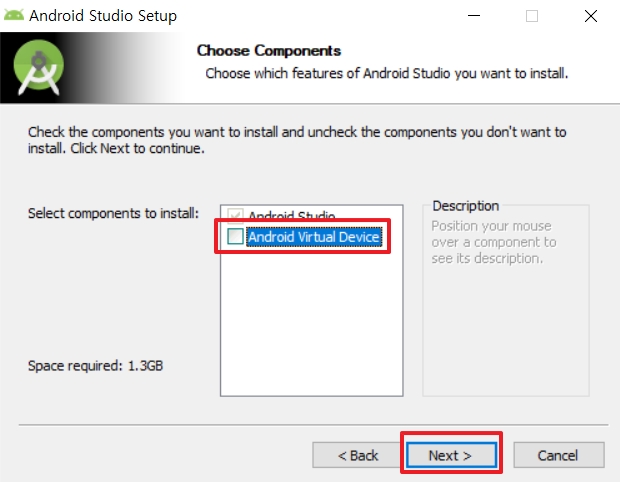620x482 pixels.
Task: Click the 'Select components to install:' label
Action: pyautogui.click(x=113, y=214)
